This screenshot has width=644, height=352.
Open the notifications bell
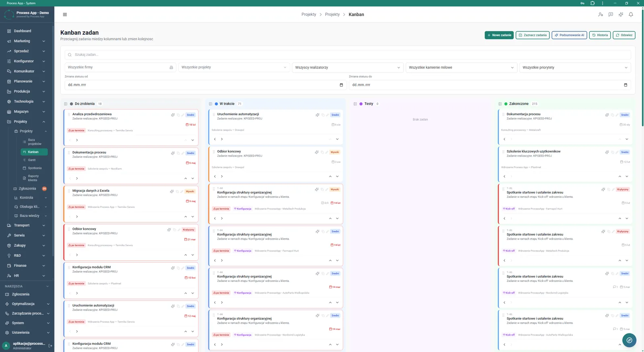click(x=631, y=14)
